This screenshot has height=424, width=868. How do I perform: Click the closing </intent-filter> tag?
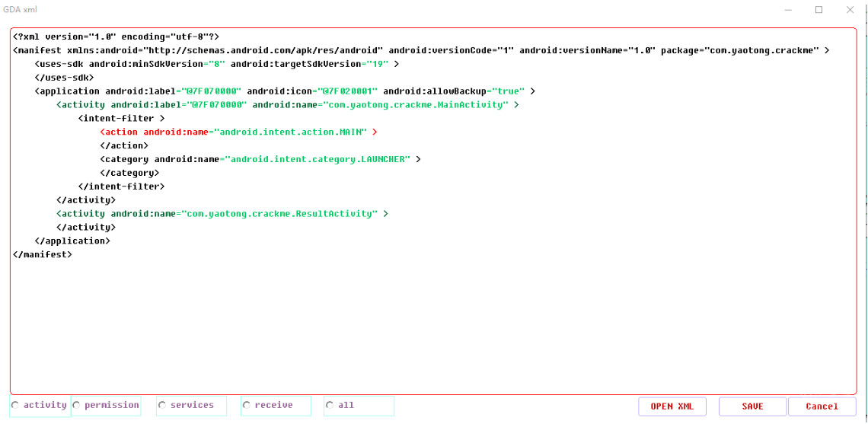pos(121,186)
